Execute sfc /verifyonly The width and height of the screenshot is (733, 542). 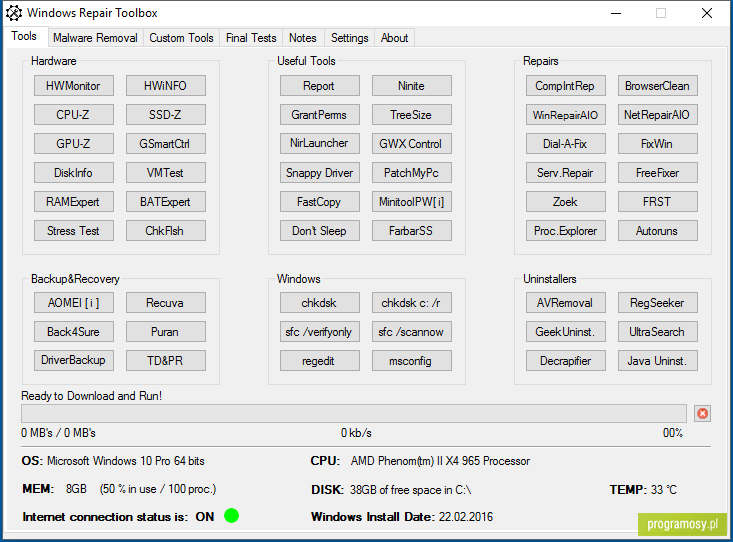coord(320,332)
